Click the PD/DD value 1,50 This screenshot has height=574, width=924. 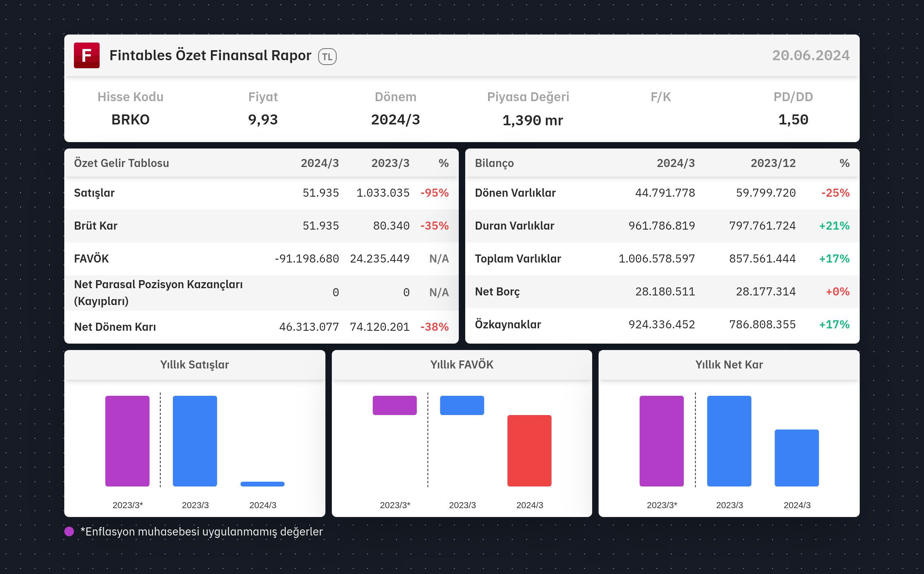[793, 120]
